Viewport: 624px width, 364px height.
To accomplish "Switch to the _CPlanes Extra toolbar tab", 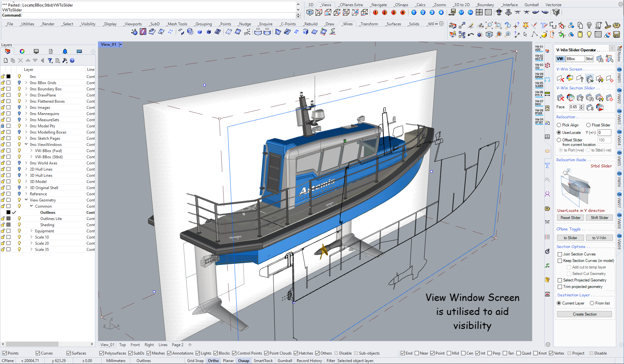I will pyautogui.click(x=350, y=5).
